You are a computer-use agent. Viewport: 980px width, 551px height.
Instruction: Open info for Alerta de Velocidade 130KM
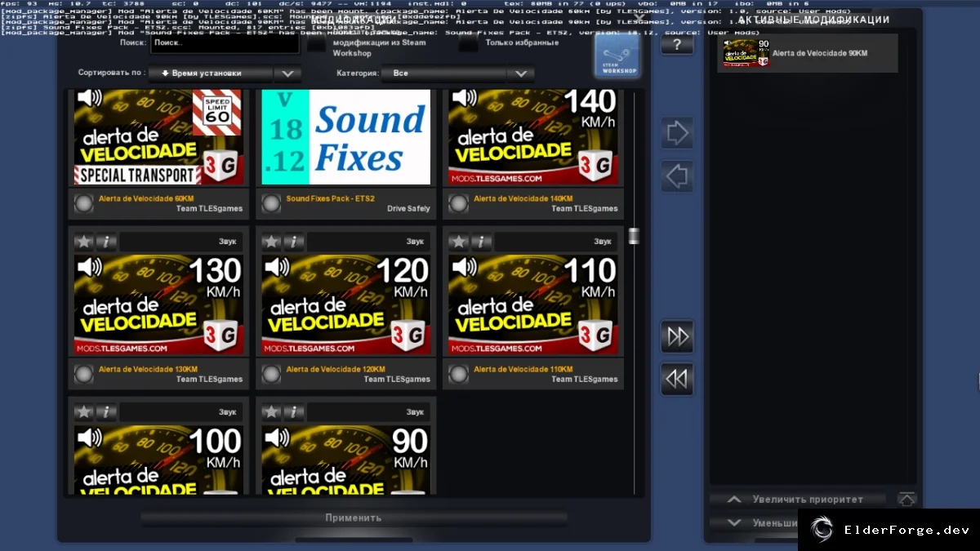click(106, 242)
